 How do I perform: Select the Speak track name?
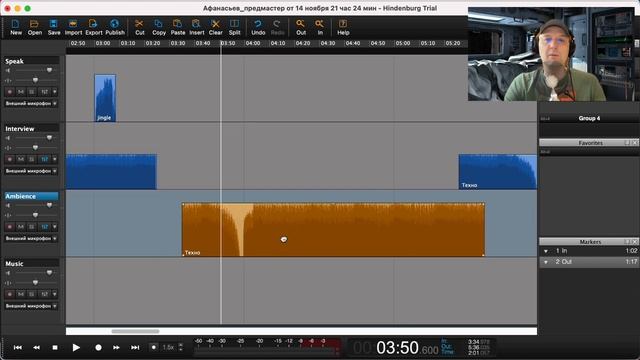tap(14, 61)
